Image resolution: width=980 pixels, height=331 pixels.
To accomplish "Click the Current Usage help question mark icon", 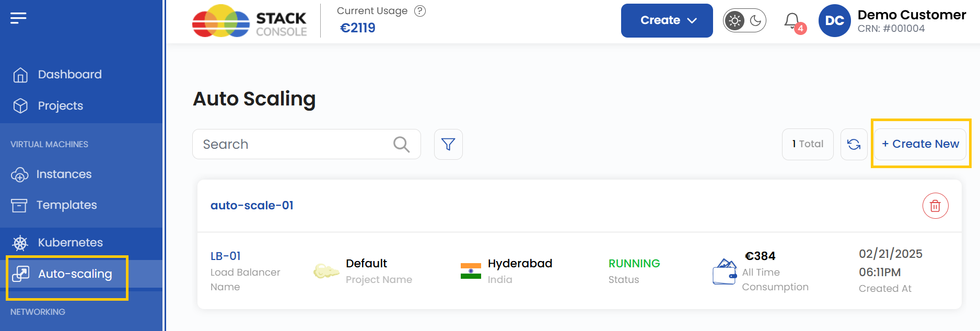I will tap(420, 11).
